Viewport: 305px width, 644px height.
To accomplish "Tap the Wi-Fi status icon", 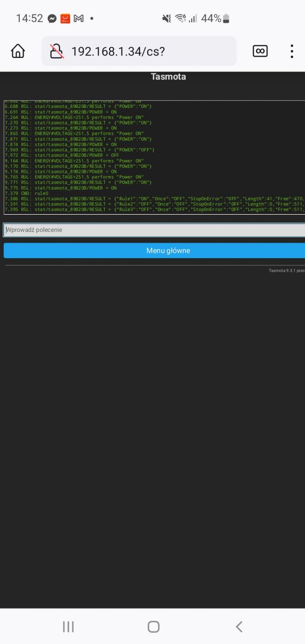I will tap(180, 18).
